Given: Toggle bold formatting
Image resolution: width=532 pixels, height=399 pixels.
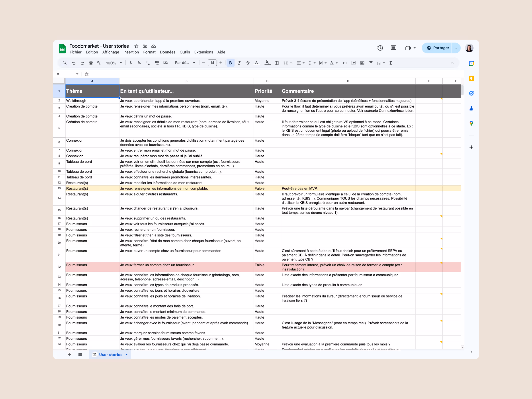Looking at the screenshot, I should (230, 63).
